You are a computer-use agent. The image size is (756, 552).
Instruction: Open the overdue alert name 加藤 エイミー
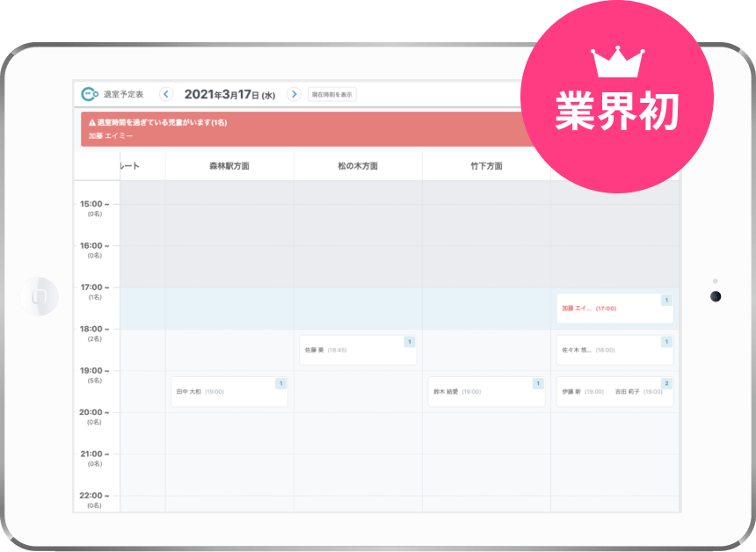[x=111, y=136]
